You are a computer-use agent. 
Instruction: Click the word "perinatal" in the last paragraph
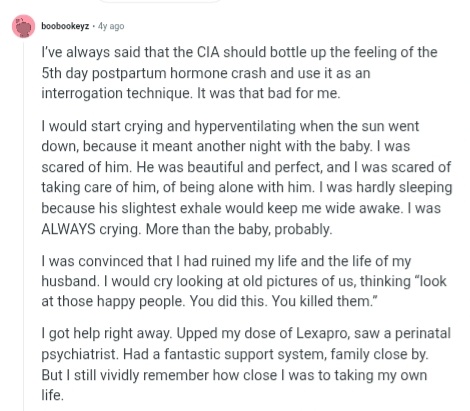423,333
